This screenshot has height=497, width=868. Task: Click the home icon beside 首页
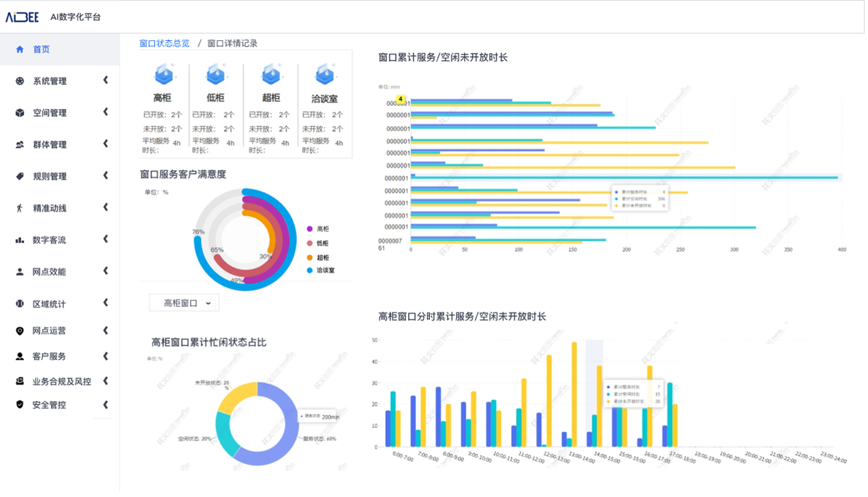pos(20,50)
